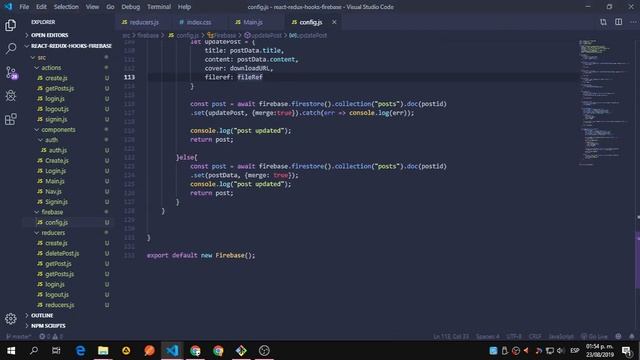Change the CRLF line ending
640x360 pixels.
click(x=535, y=337)
